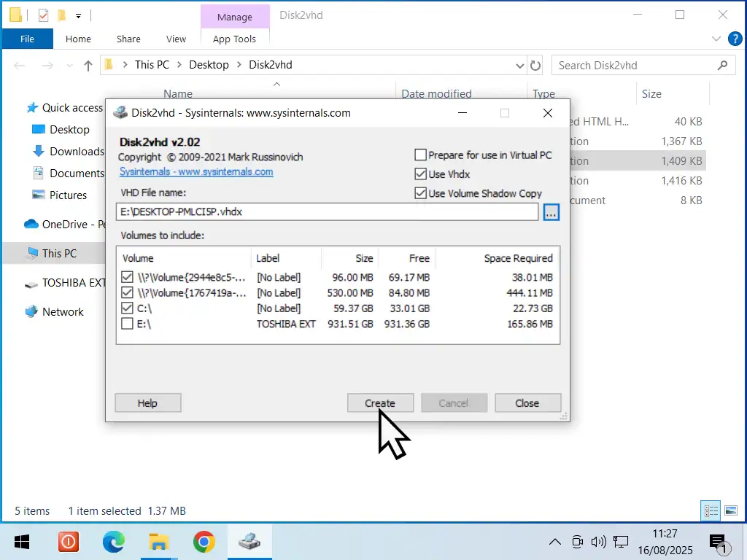Screen dimensions: 747x560
Task: Show hidden system tray icons
Action: (554, 542)
